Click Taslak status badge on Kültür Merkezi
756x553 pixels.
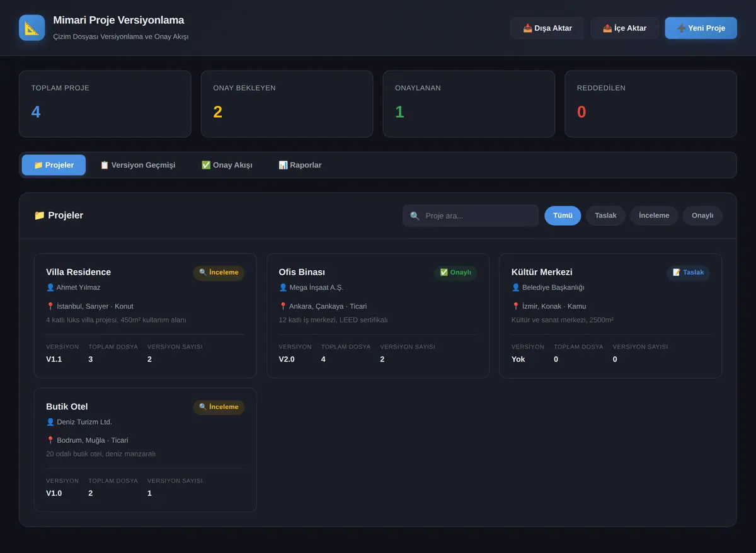point(688,273)
